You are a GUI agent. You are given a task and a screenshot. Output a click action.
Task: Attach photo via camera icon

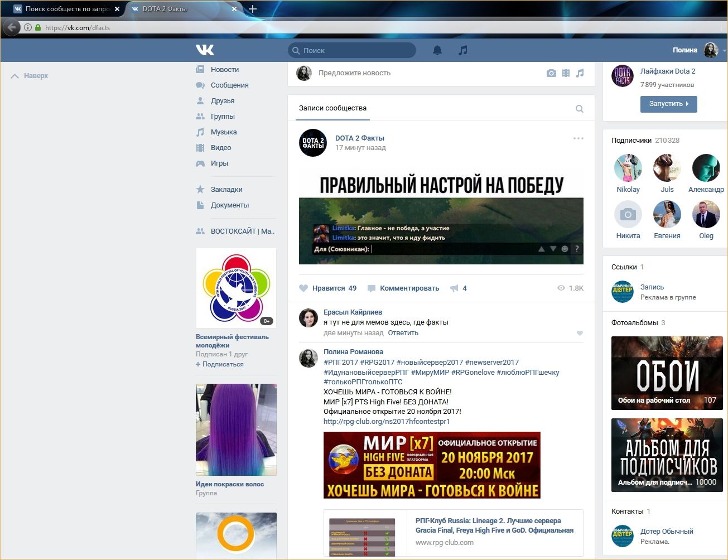551,73
